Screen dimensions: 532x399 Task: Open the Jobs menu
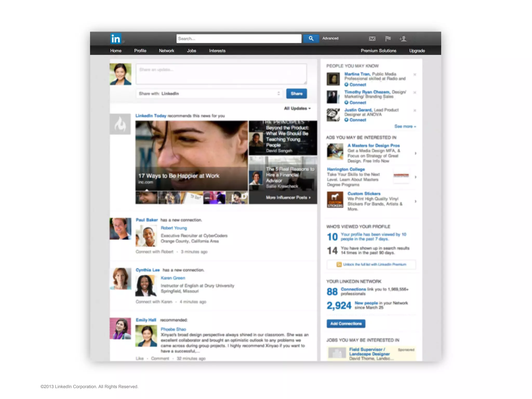pos(191,51)
